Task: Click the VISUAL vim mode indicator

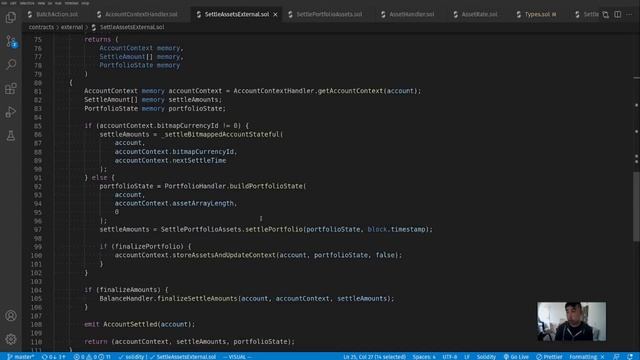Action: 237,356
